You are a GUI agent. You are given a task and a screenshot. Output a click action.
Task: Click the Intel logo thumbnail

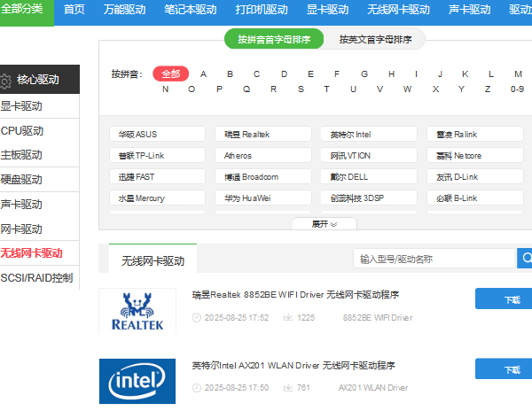(137, 381)
